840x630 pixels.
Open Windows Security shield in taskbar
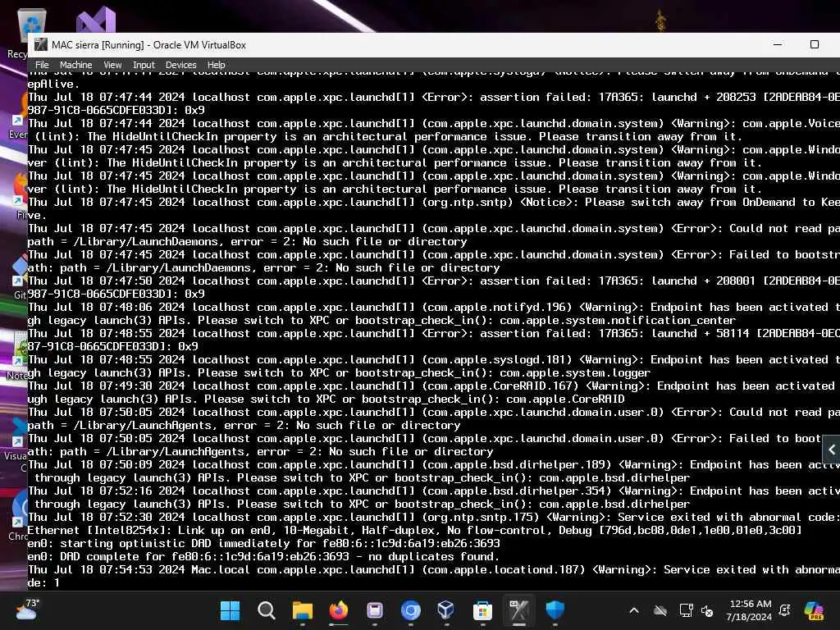pos(555,610)
